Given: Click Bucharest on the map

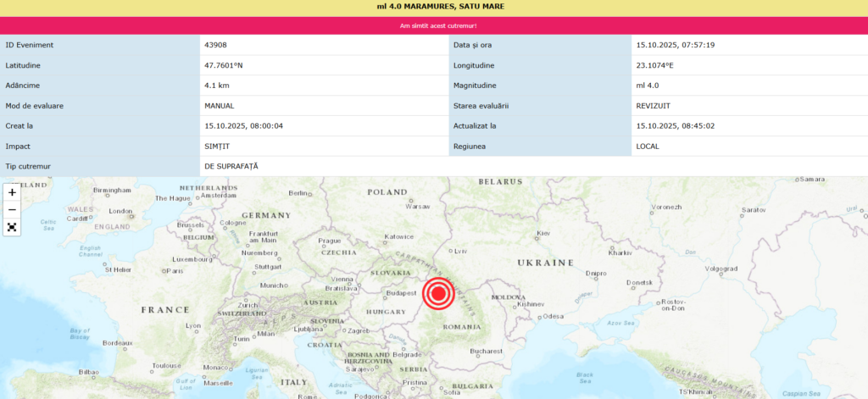Looking at the screenshot, I should (x=487, y=351).
